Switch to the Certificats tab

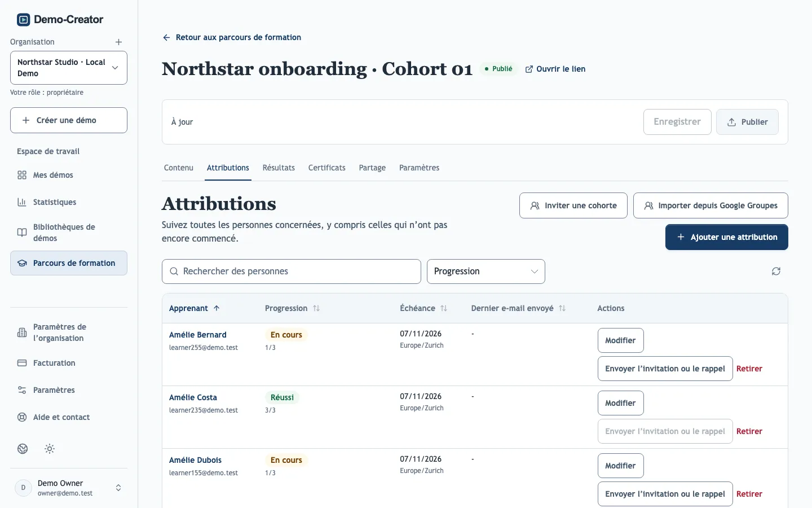click(327, 168)
